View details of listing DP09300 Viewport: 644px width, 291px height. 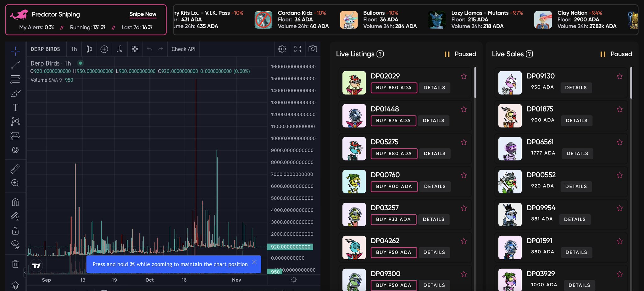[434, 285]
